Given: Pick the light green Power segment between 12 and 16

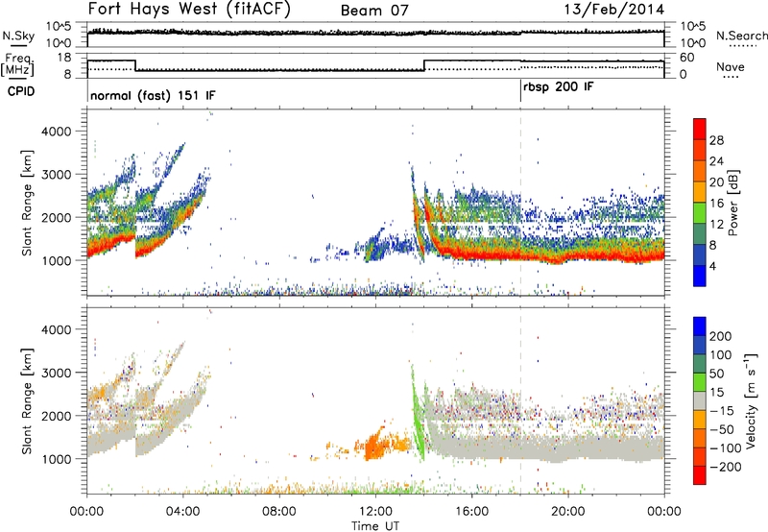Looking at the screenshot, I should 700,213.
